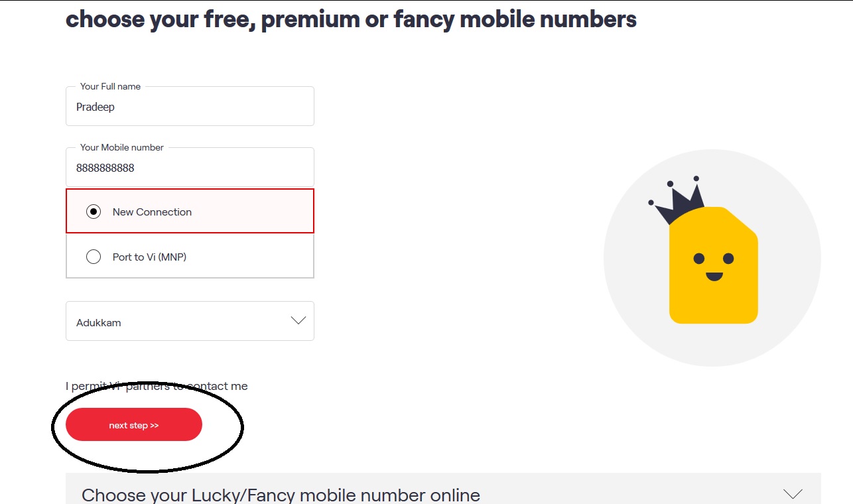Click the "New Connection" option label
Image resolution: width=853 pixels, height=504 pixels.
point(152,212)
